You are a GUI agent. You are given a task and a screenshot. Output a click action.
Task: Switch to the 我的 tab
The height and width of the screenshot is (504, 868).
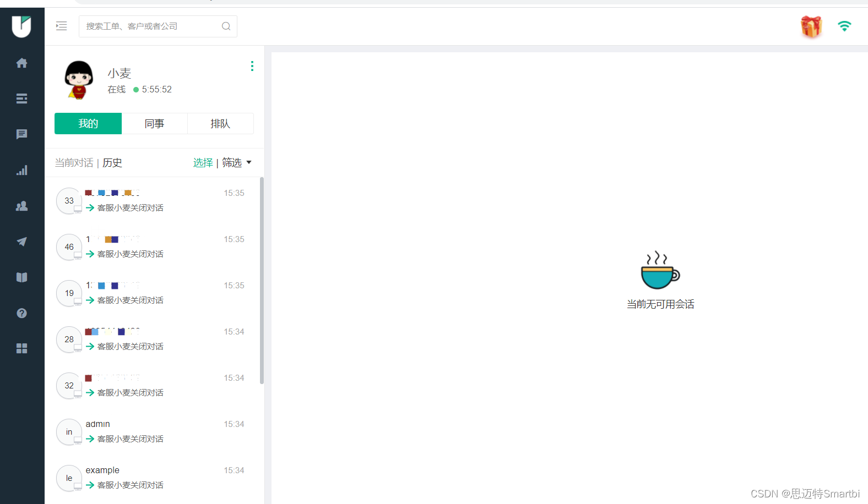pyautogui.click(x=88, y=124)
